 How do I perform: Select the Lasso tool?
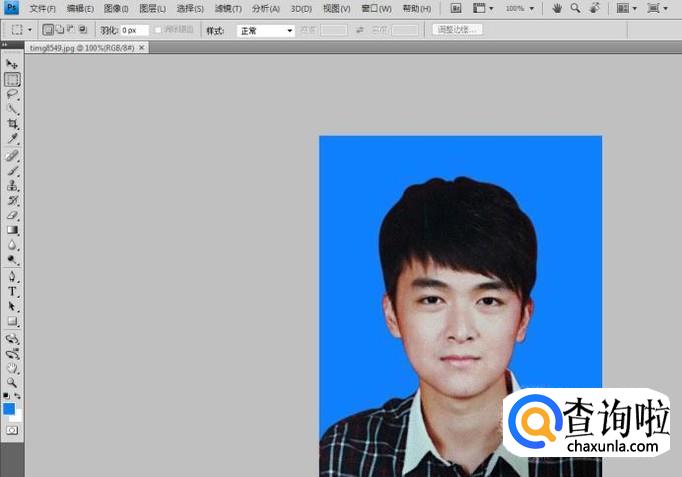coord(12,93)
